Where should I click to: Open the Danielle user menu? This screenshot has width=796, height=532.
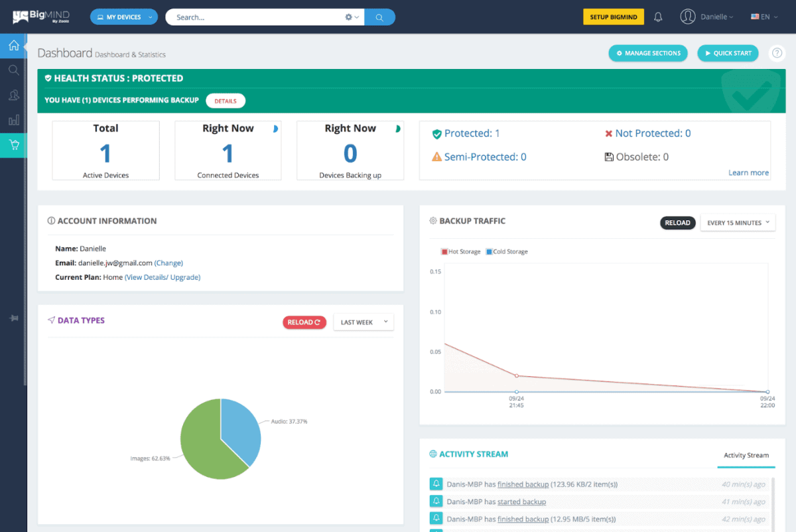tap(716, 17)
